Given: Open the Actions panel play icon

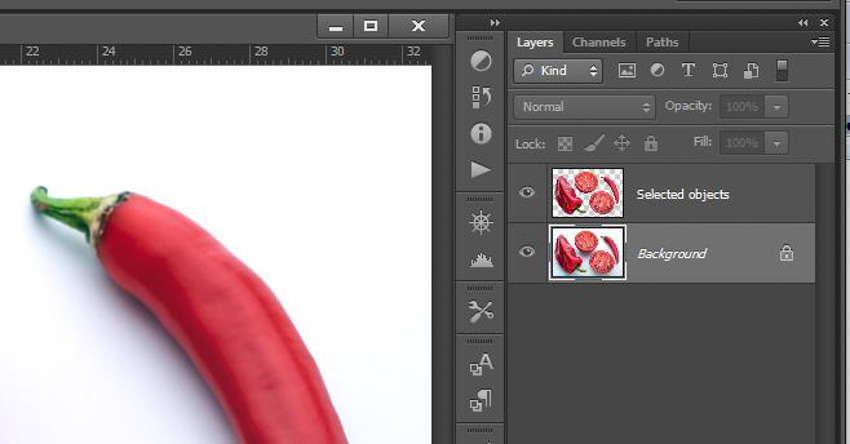Looking at the screenshot, I should point(481,170).
